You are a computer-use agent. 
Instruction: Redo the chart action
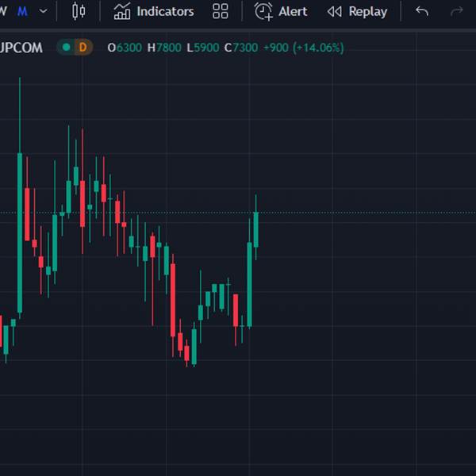click(x=457, y=12)
